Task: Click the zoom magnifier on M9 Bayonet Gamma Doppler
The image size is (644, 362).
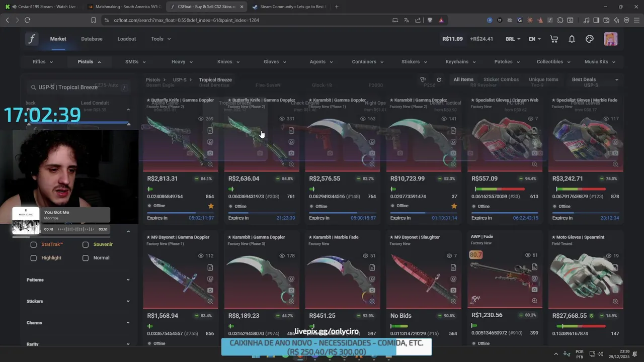Action: pos(210,301)
